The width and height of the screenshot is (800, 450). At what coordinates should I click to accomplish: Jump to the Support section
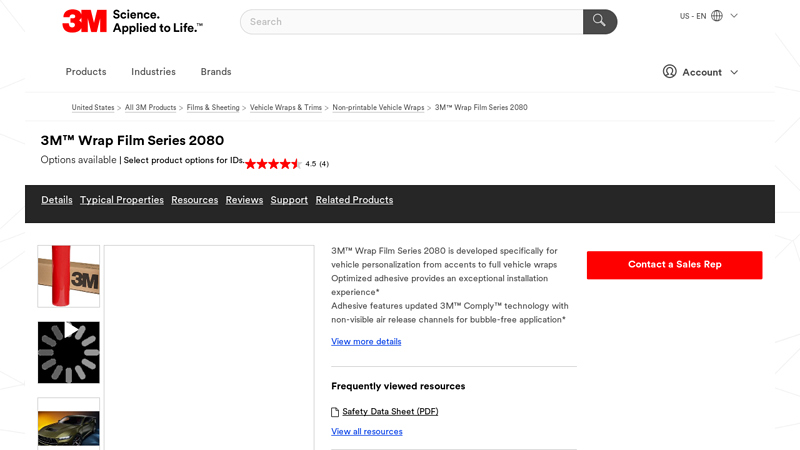pyautogui.click(x=289, y=200)
